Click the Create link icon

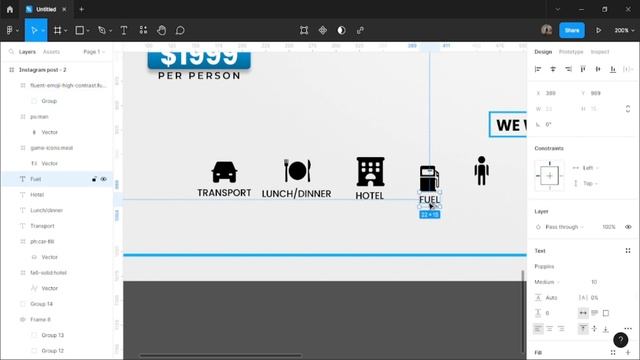pos(360,30)
